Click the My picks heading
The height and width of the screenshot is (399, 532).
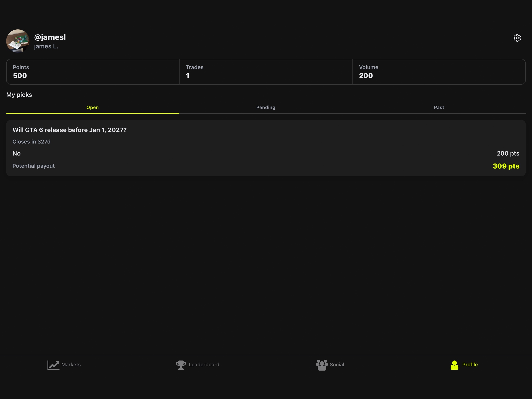coord(19,95)
